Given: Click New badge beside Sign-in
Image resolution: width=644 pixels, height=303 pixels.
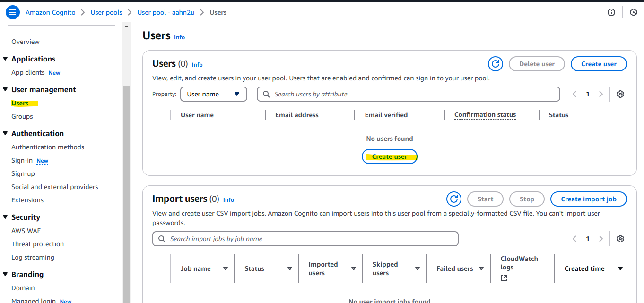Looking at the screenshot, I should 43,161.
